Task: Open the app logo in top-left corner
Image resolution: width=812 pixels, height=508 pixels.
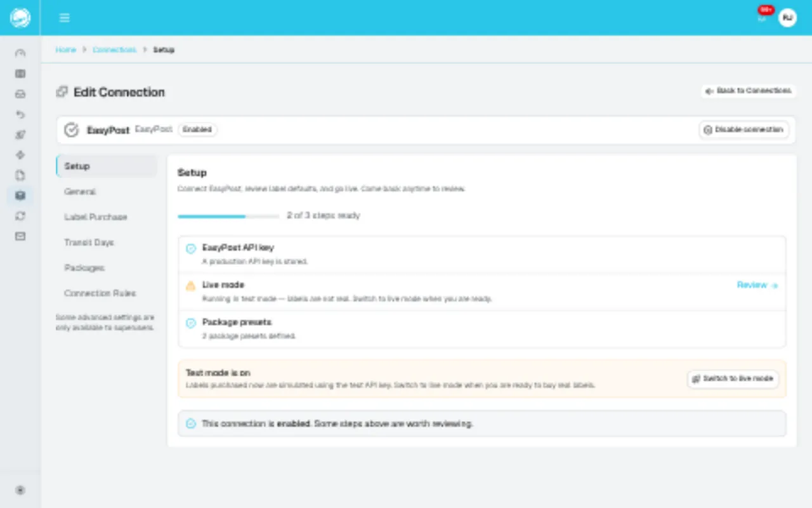Action: 20,18
